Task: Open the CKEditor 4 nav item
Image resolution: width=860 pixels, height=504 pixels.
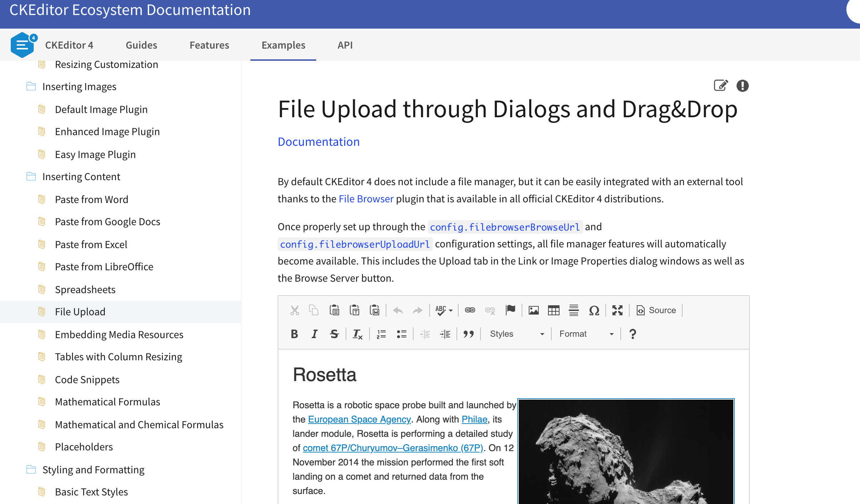Action: 69,45
